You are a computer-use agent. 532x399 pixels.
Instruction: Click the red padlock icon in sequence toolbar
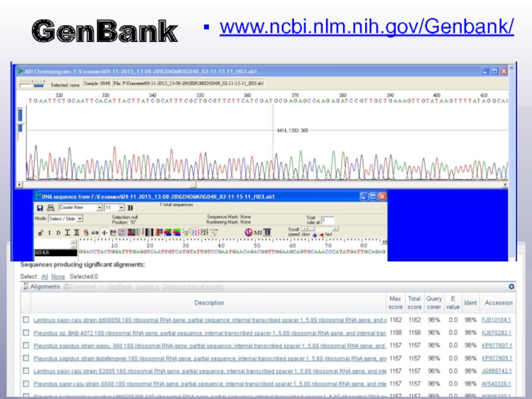point(86,233)
